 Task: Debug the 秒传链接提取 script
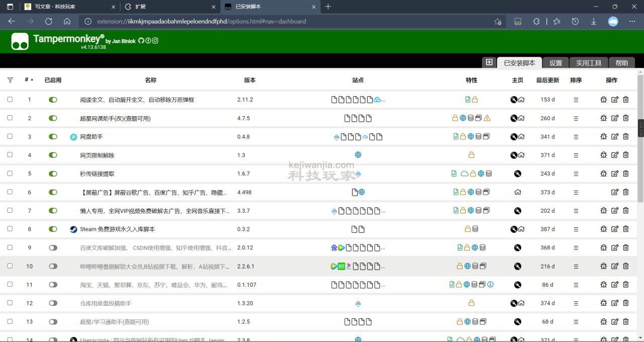point(604,174)
